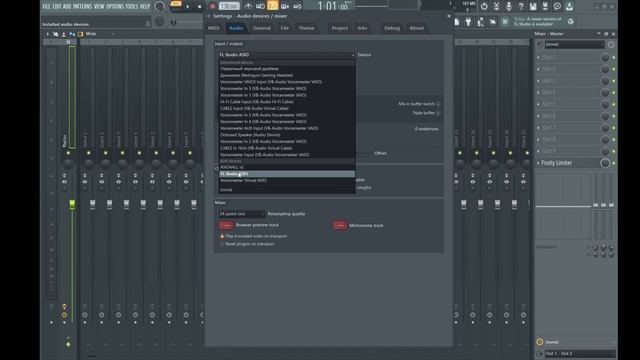Click the Master track green volume fader
The image size is (640, 360).
pos(72,204)
